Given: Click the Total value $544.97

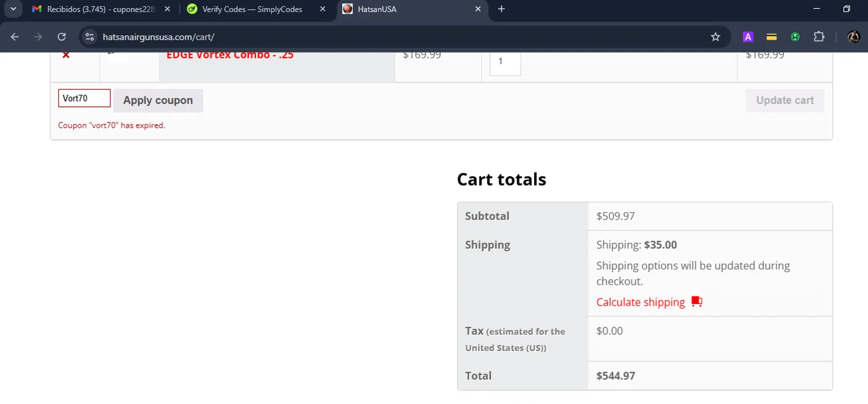Looking at the screenshot, I should pos(616,376).
